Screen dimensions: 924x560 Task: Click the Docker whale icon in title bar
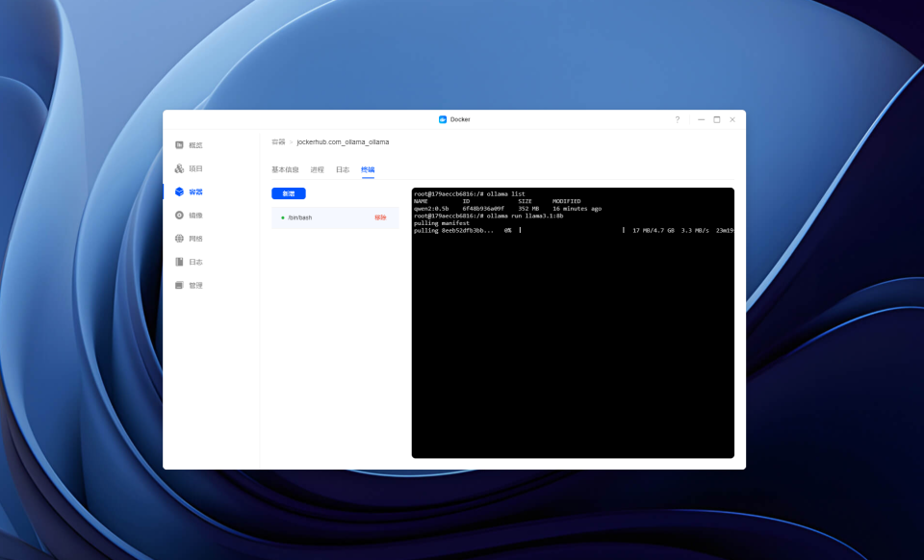pos(443,119)
